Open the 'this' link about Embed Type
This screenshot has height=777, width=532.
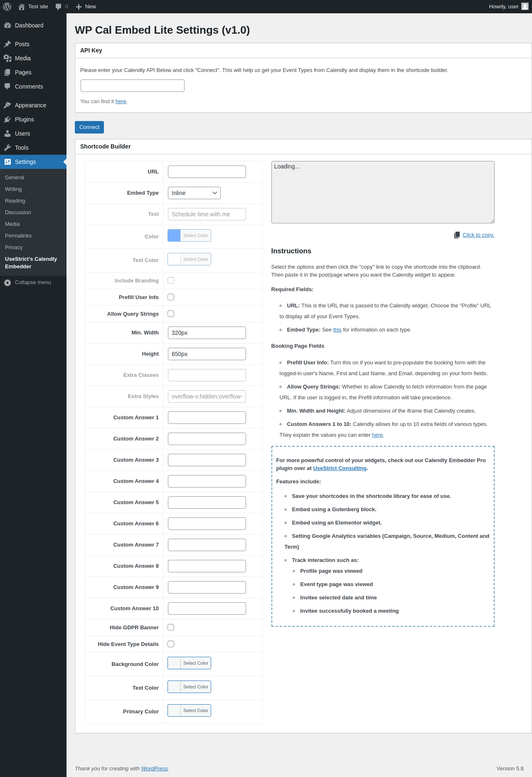337,330
